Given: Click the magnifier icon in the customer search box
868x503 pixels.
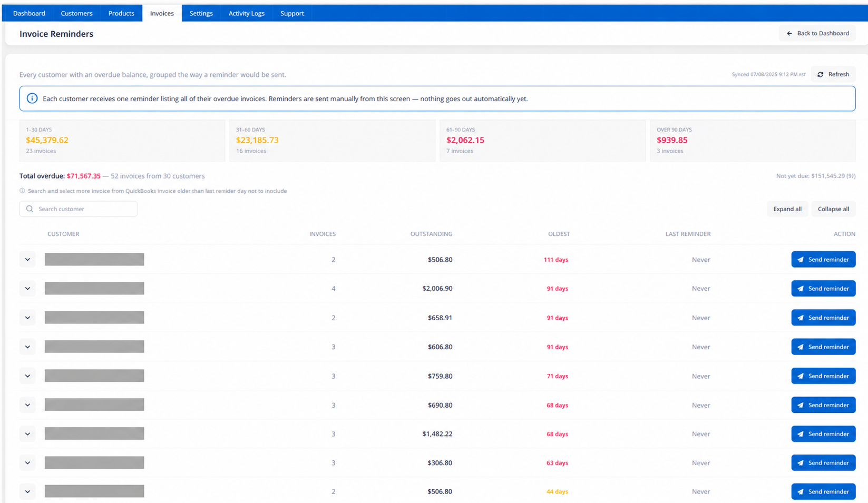Looking at the screenshot, I should pos(30,209).
